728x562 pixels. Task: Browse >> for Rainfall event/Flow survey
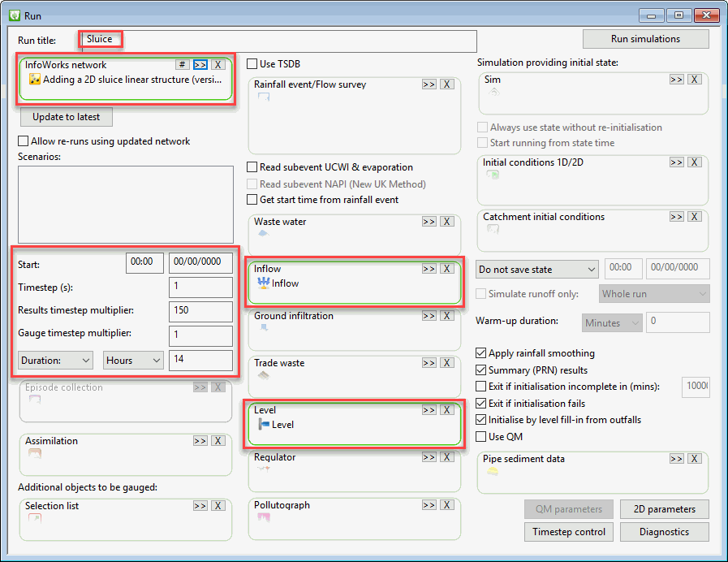click(x=429, y=84)
